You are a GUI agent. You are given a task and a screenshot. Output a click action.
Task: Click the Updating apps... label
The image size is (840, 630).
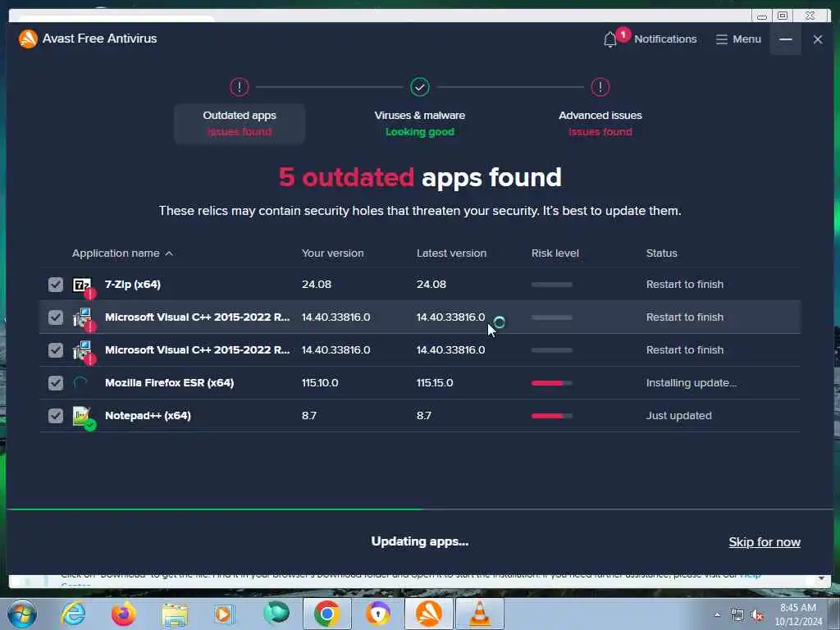coord(419,541)
